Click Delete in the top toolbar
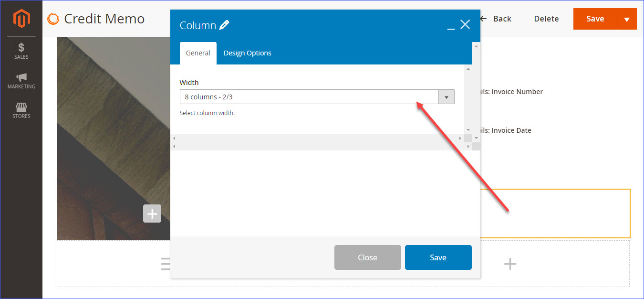The image size is (644, 299). (x=546, y=19)
